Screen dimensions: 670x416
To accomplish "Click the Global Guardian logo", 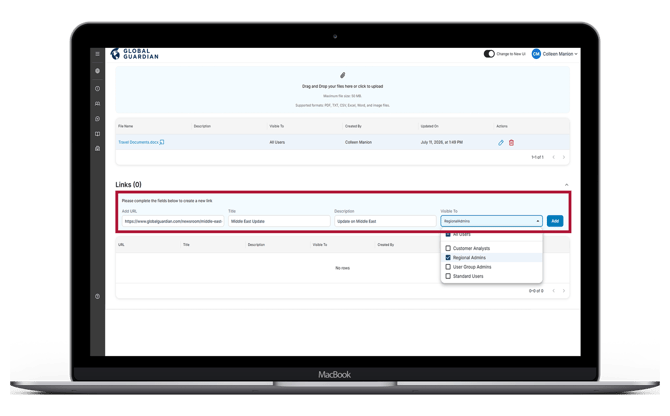I will coord(134,54).
